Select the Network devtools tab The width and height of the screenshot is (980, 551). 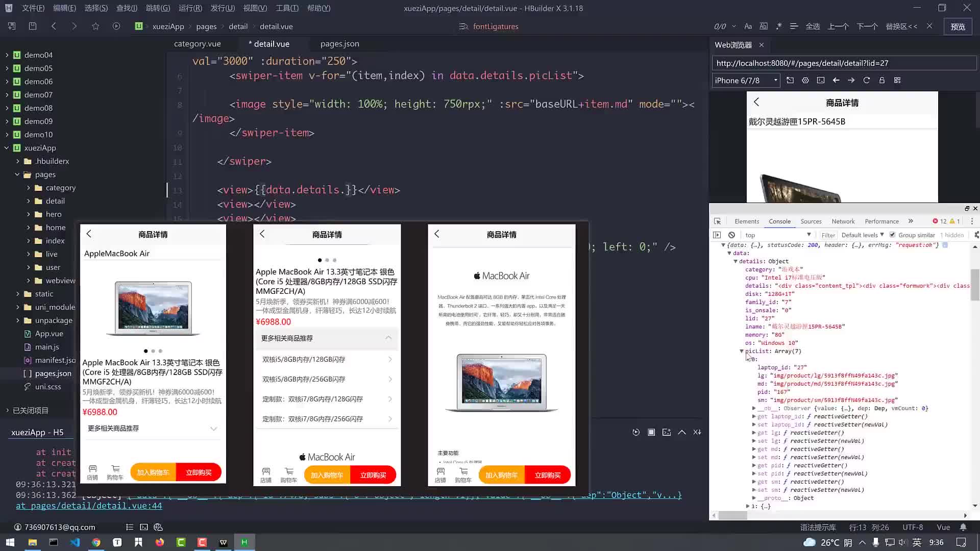(x=843, y=221)
